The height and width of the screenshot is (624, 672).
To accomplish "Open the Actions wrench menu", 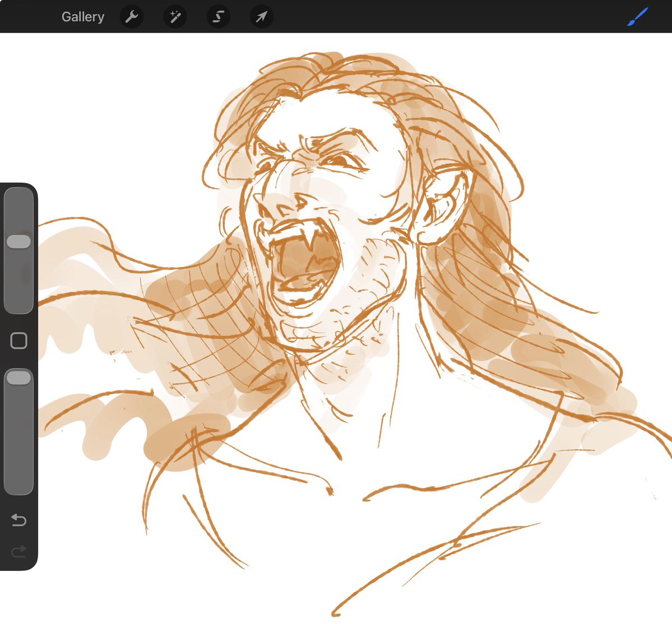I will tap(132, 17).
